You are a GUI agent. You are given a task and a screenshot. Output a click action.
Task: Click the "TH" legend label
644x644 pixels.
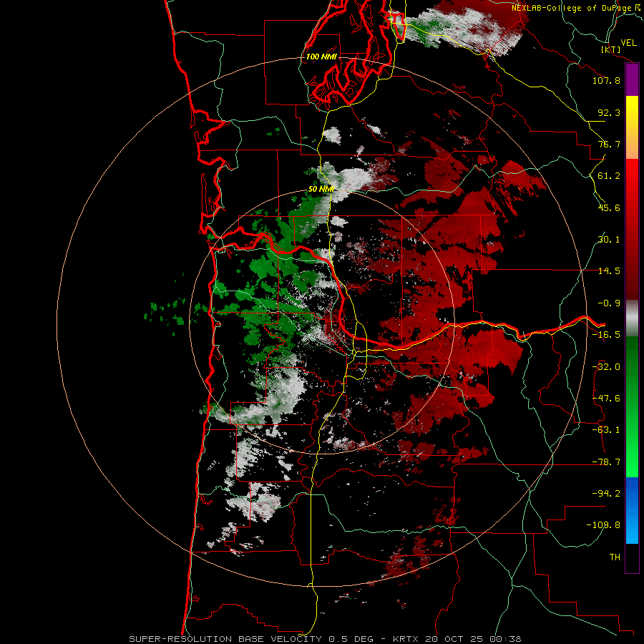pos(615,557)
